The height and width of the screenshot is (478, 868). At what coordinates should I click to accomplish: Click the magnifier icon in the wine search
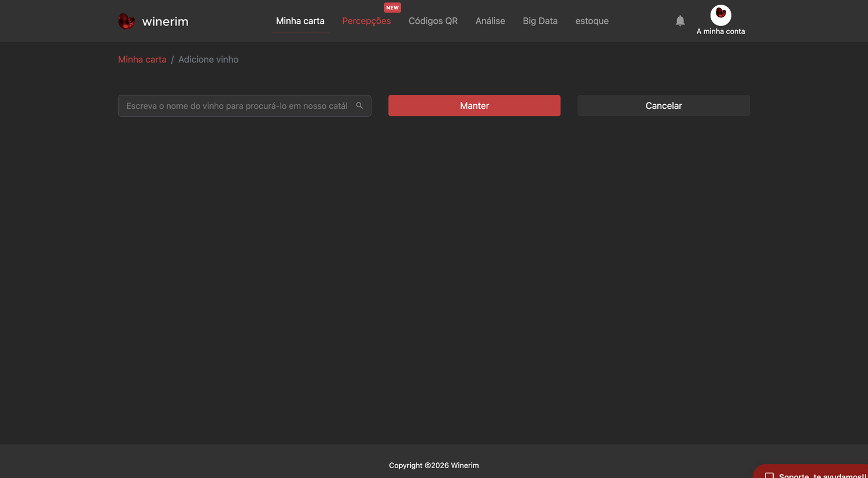(x=359, y=105)
